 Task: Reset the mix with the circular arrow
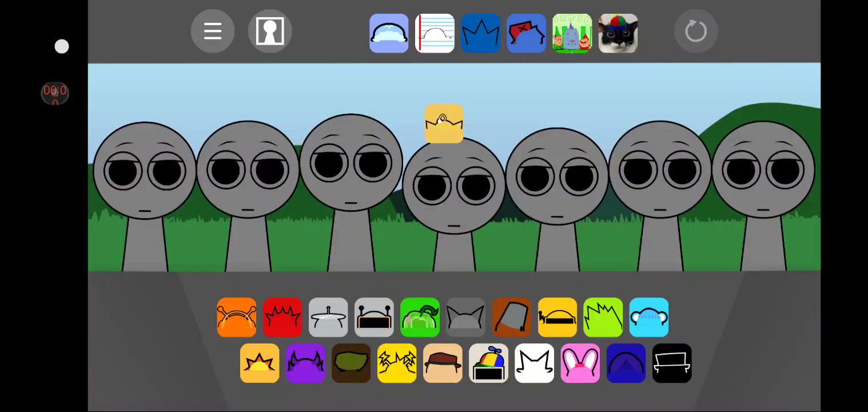pos(696,31)
